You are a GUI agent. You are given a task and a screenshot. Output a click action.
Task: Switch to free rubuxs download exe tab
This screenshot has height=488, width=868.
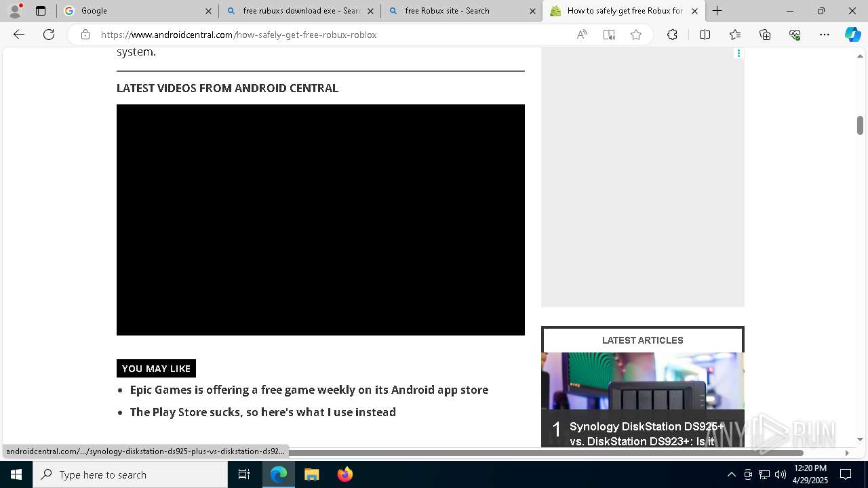[x=299, y=11]
